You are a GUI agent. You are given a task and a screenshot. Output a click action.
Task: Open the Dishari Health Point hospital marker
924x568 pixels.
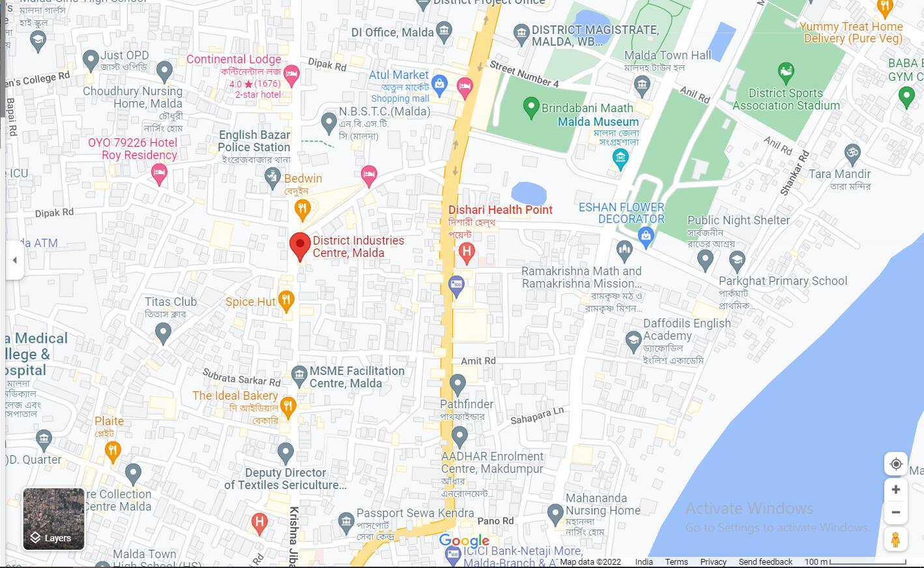tap(466, 252)
